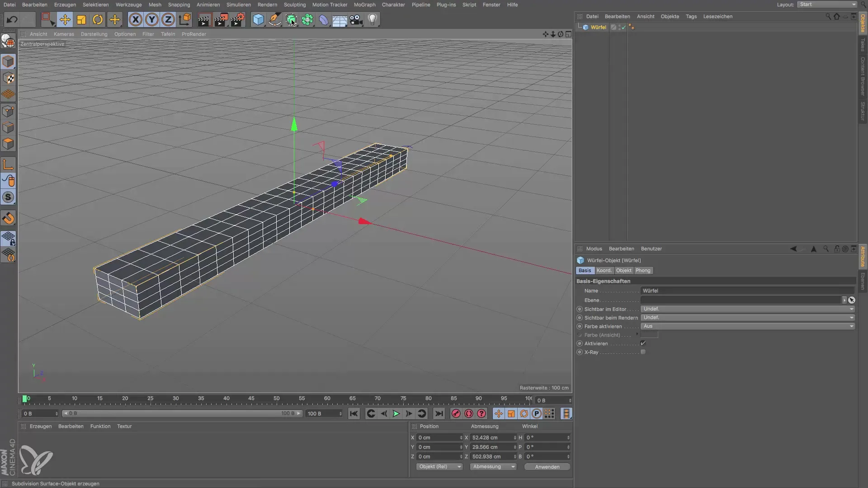868x488 pixels.
Task: Switch to the Phong tab
Action: 643,271
